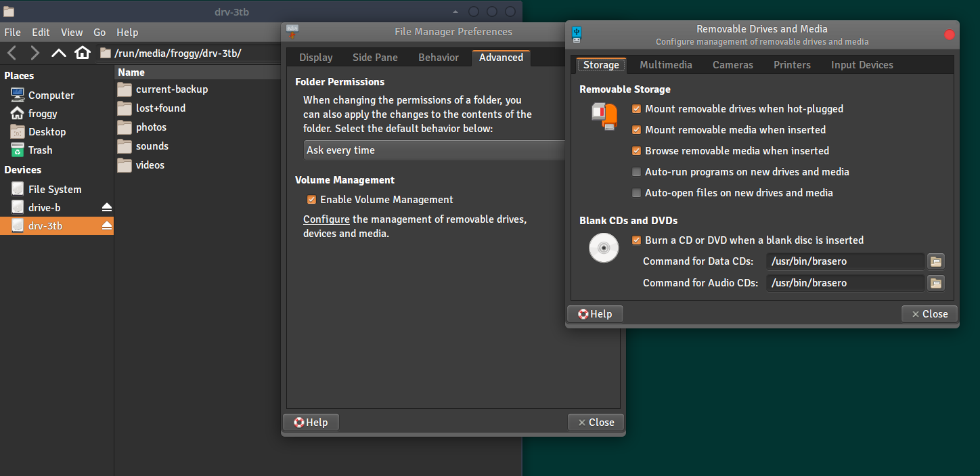Click the back navigation arrow
980x476 pixels.
(12, 53)
